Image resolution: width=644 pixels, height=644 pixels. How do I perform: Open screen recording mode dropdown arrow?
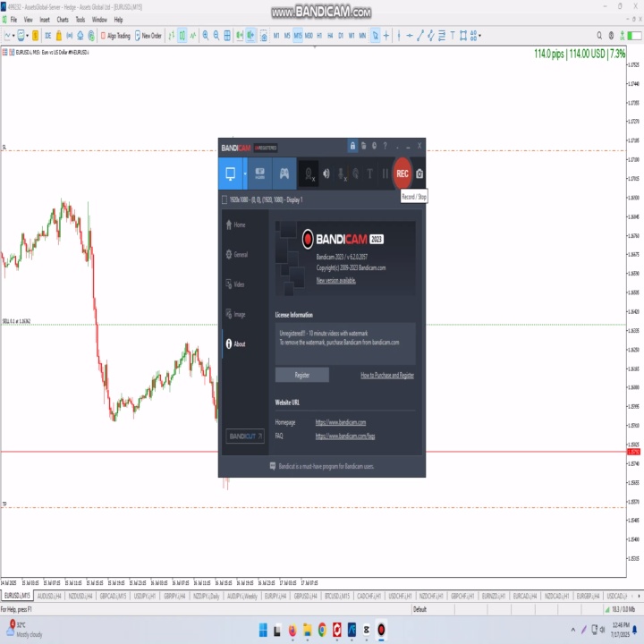245,174
